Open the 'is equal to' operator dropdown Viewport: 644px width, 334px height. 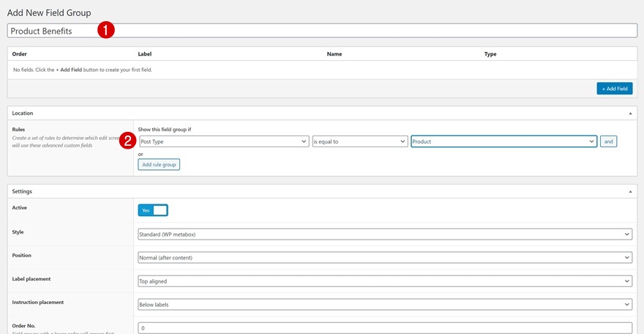pyautogui.click(x=359, y=141)
